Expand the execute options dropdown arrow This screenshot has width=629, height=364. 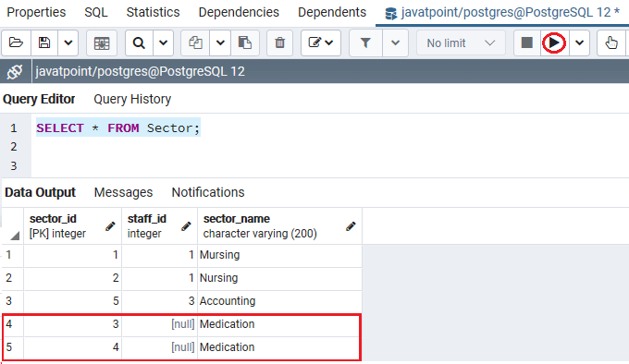[579, 42]
